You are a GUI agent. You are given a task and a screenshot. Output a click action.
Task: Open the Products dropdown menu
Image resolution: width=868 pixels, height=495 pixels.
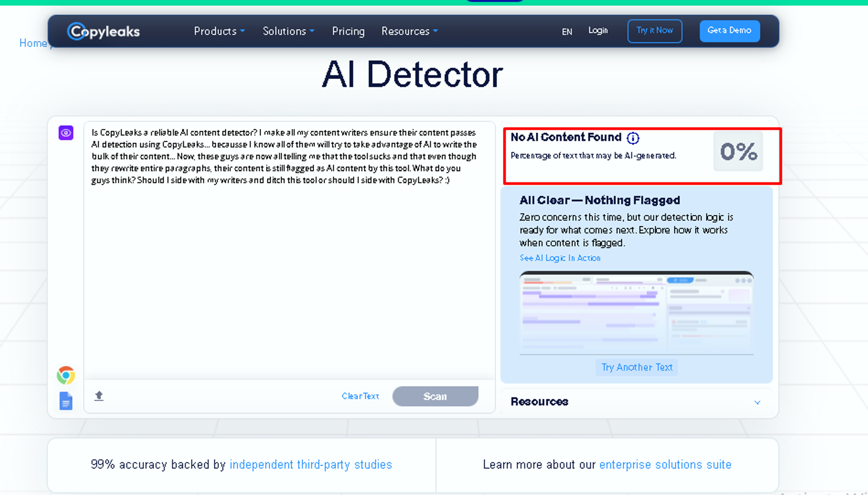219,31
